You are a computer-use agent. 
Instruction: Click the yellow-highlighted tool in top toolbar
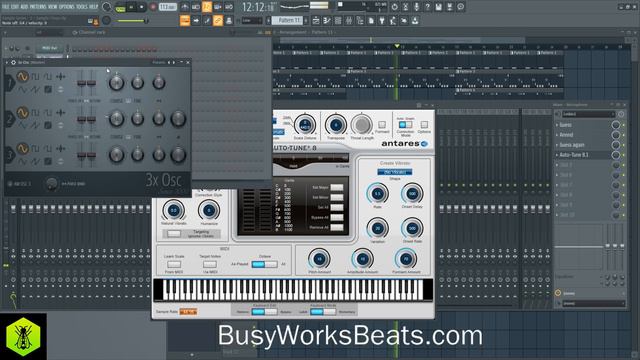tap(207, 7)
